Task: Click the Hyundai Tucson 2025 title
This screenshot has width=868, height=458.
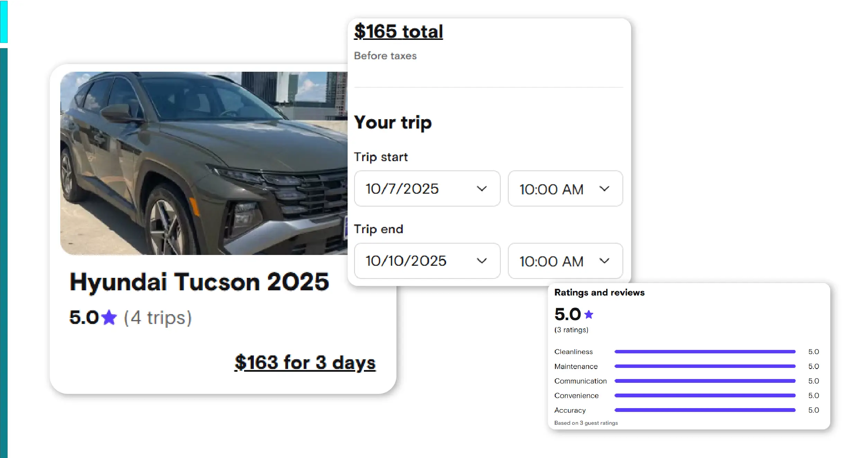Action: tap(199, 281)
